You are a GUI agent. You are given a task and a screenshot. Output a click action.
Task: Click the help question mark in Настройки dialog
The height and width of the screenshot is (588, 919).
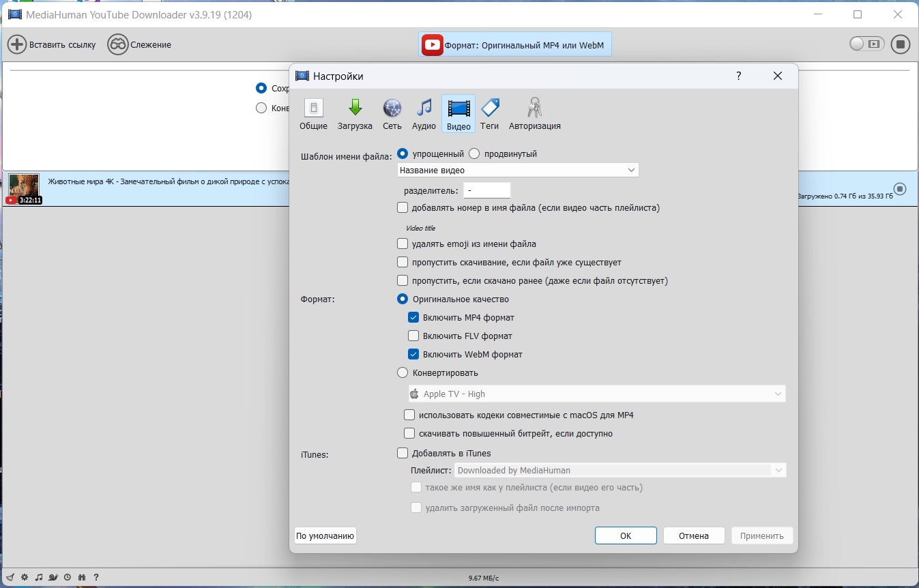[x=739, y=76]
